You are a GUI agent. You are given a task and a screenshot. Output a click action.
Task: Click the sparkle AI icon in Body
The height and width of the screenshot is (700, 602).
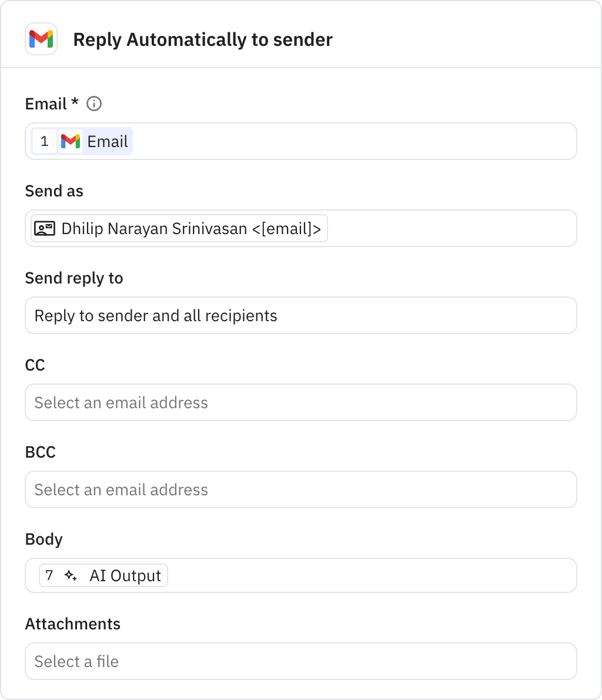tap(71, 575)
